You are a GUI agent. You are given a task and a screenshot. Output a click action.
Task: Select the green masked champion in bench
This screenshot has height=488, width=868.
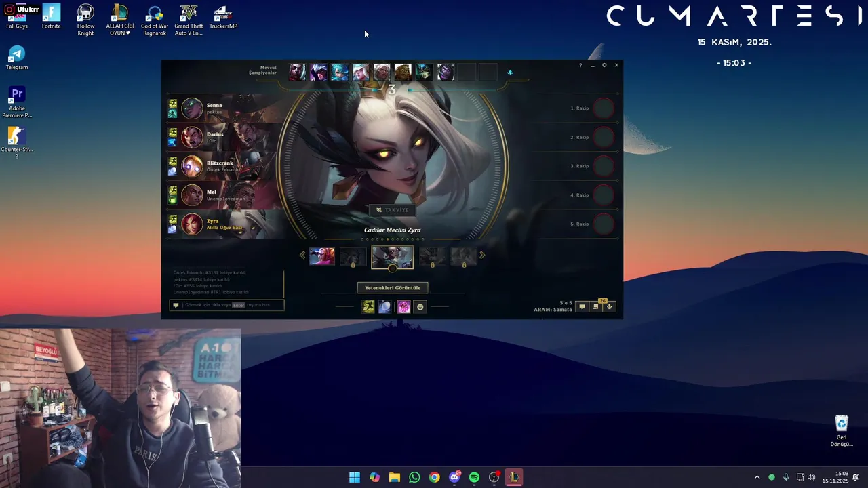(424, 72)
